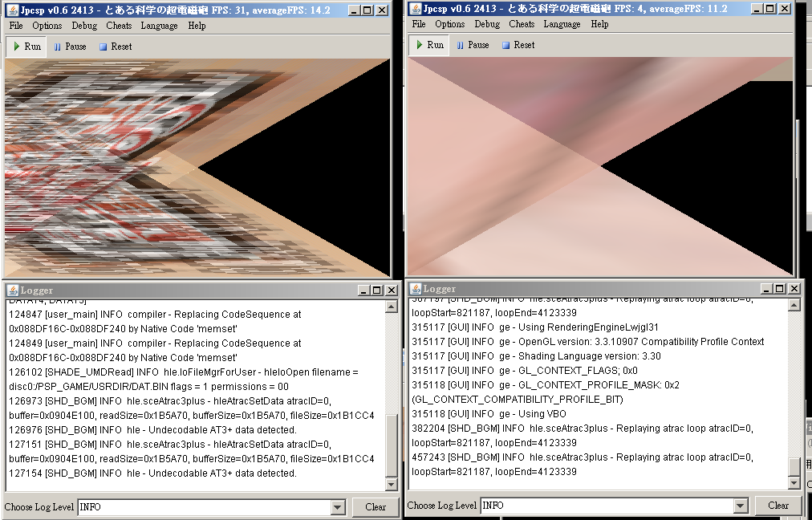Click log line 'Shading Language version: 3.30'
This screenshot has width=812, height=520.
[536, 356]
